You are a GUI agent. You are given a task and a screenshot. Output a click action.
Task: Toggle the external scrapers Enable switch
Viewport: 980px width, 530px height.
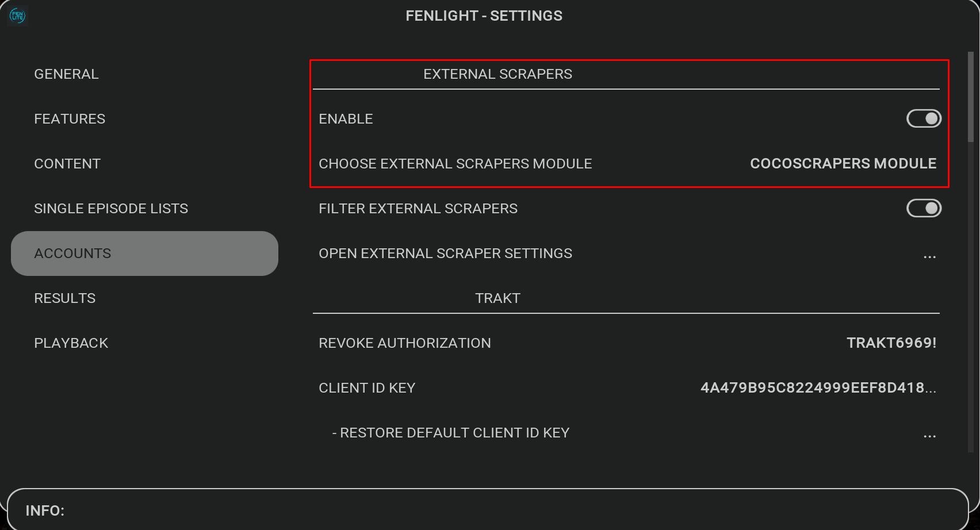pyautogui.click(x=924, y=118)
